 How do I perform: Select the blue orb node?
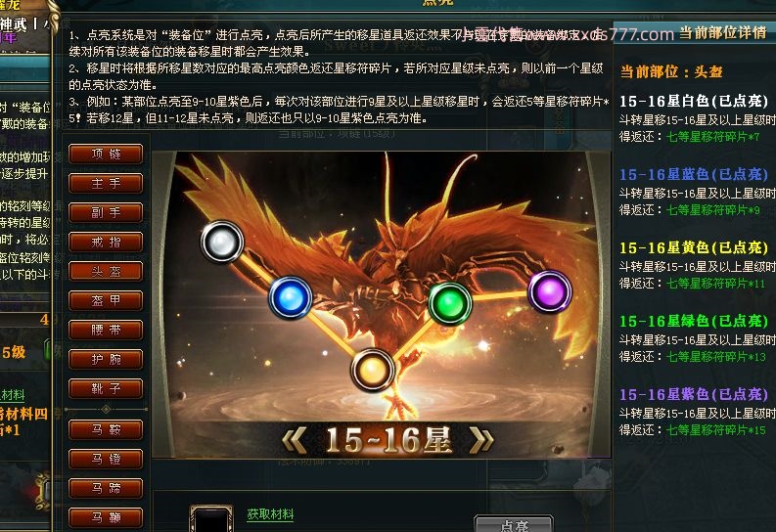click(291, 297)
